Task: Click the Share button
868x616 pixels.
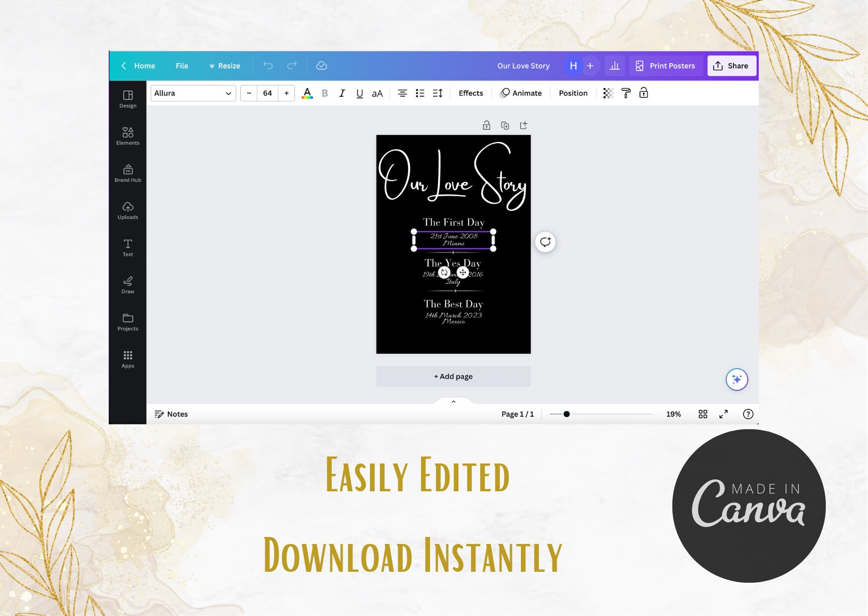Action: tap(731, 66)
